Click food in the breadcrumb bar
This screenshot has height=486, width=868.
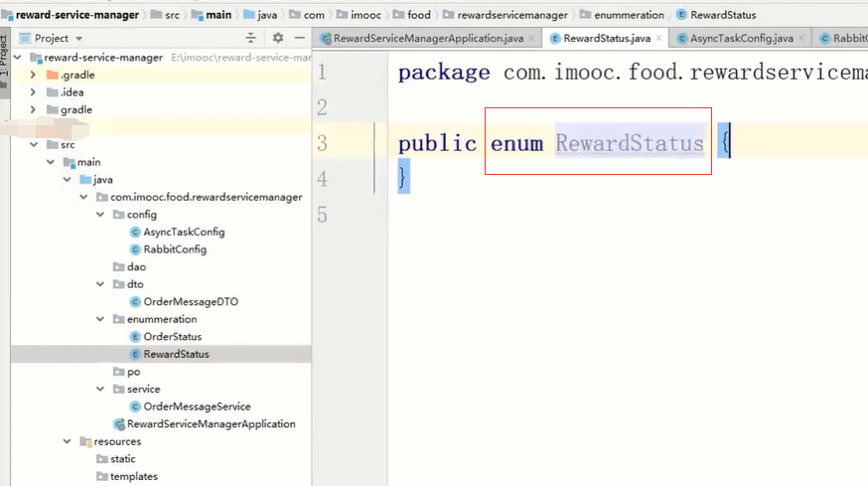point(418,15)
